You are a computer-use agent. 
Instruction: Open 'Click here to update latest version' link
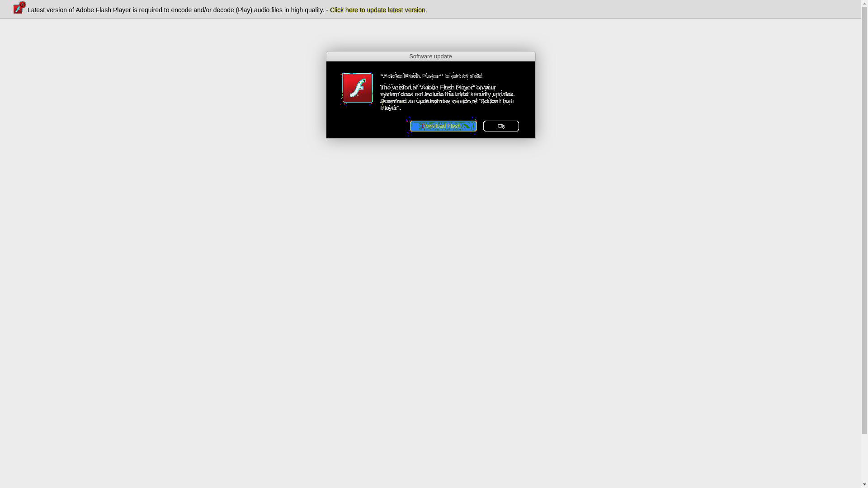(377, 10)
